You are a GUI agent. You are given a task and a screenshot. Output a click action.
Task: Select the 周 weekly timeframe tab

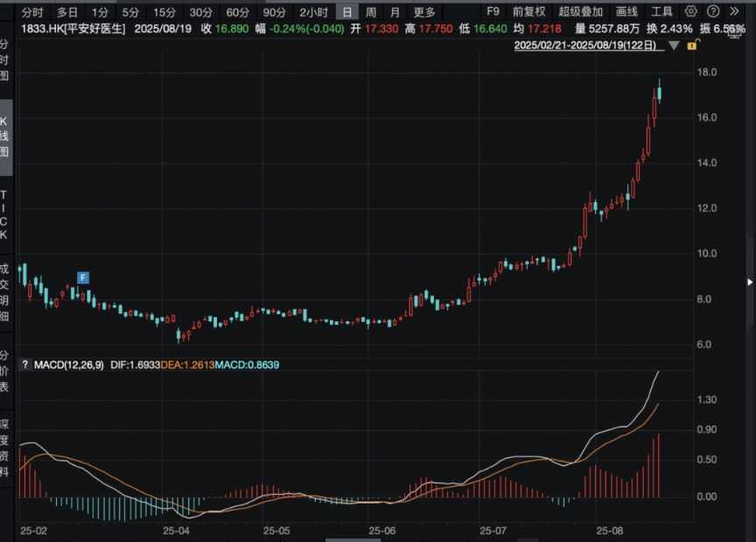click(x=371, y=11)
